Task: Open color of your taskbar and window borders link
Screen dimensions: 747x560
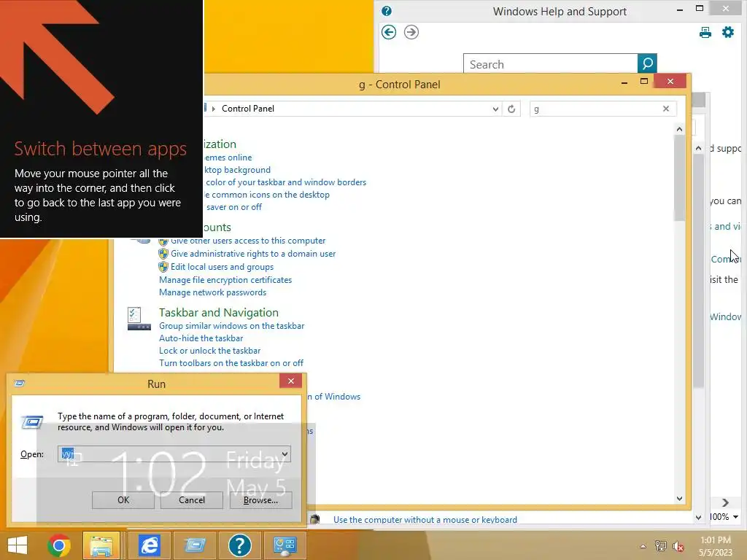Action: pyautogui.click(x=286, y=182)
